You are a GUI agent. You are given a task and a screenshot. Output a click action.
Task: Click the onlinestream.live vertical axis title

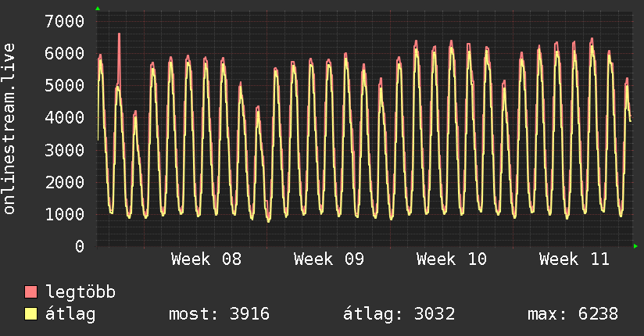[9, 129]
